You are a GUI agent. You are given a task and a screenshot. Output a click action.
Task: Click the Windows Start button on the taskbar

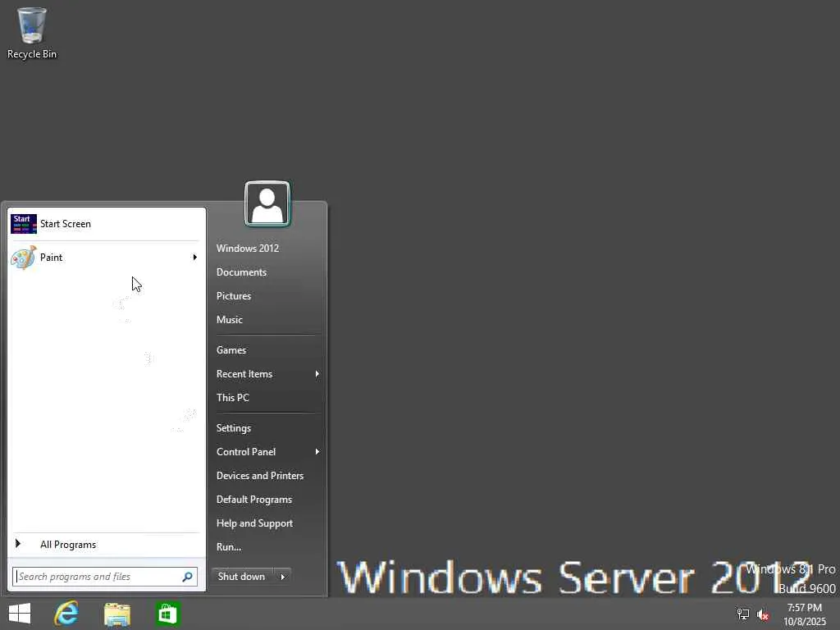pos(20,614)
